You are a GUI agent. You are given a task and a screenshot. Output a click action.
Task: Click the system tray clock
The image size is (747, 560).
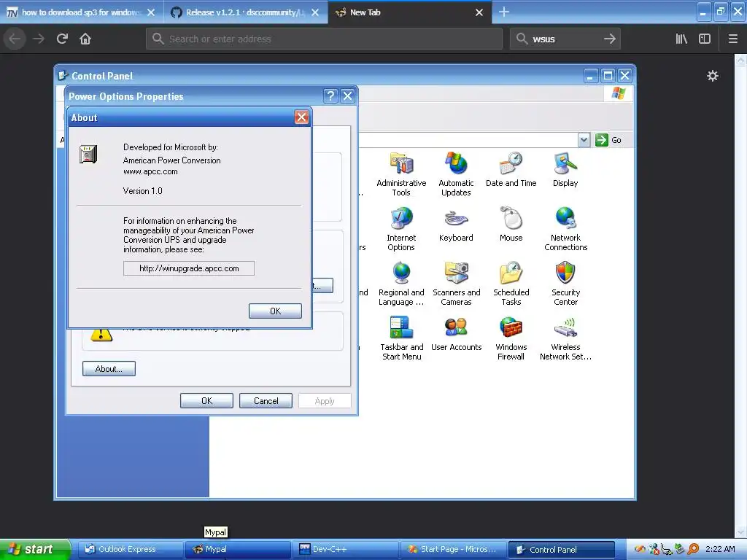720,549
